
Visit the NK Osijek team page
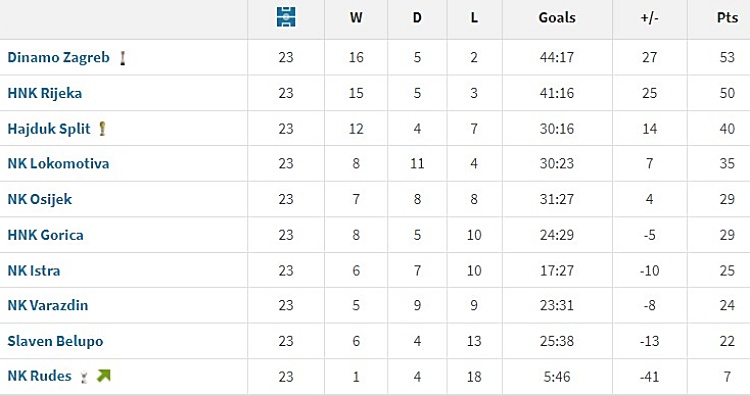pos(40,199)
